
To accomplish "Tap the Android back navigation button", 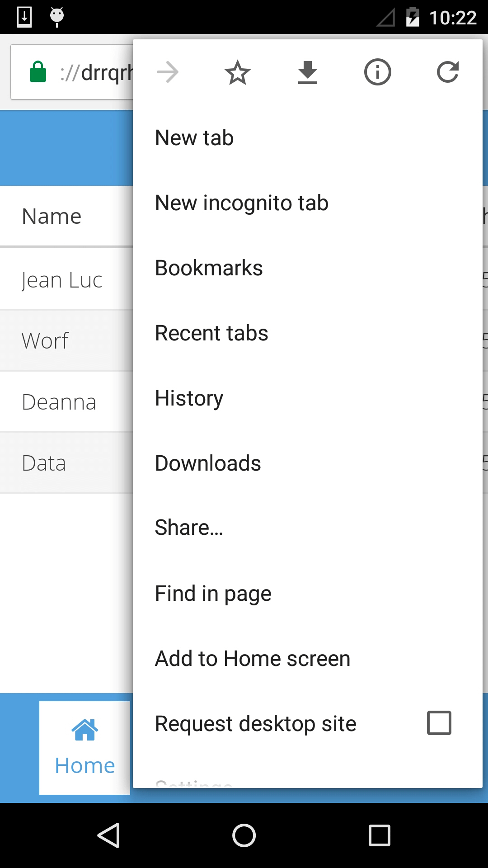I will coord(109,835).
